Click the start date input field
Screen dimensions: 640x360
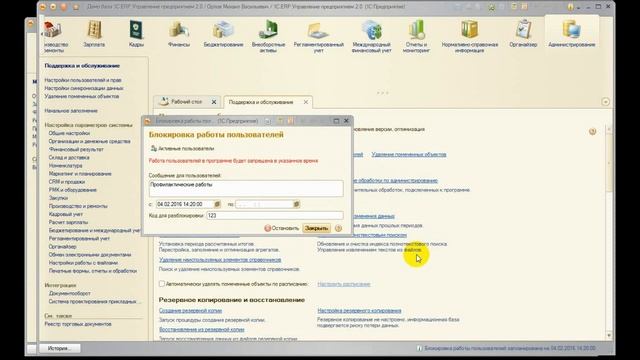click(184, 204)
